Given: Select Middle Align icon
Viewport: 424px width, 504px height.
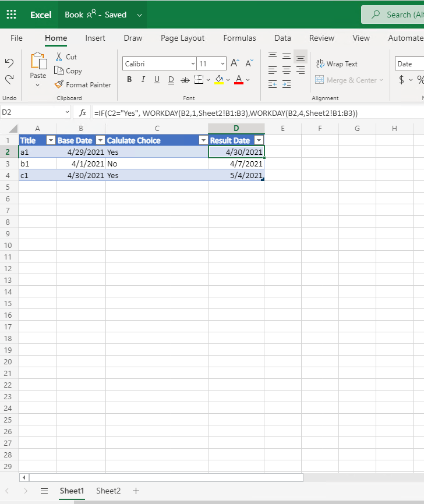Looking at the screenshot, I should pos(287,56).
